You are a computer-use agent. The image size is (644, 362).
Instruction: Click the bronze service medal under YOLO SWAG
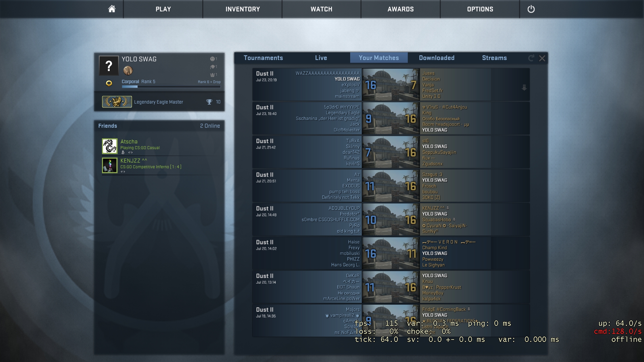point(128,70)
